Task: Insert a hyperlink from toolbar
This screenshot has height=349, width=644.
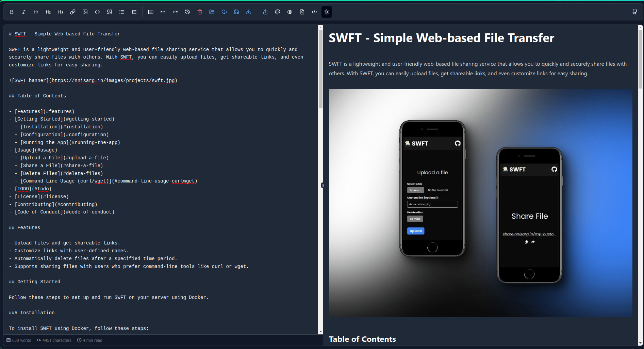Action: coord(73,12)
